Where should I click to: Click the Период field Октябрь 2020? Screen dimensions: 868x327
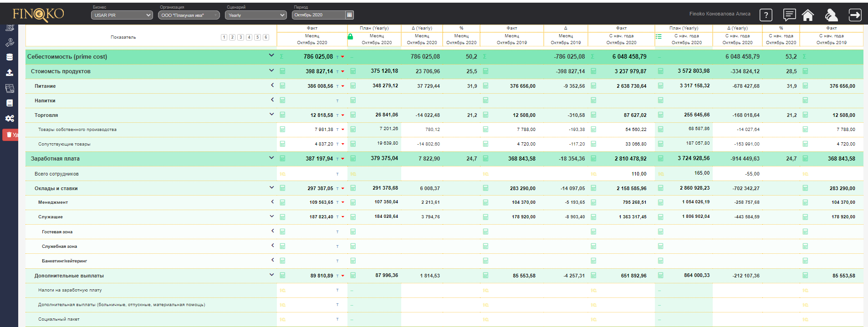[319, 15]
